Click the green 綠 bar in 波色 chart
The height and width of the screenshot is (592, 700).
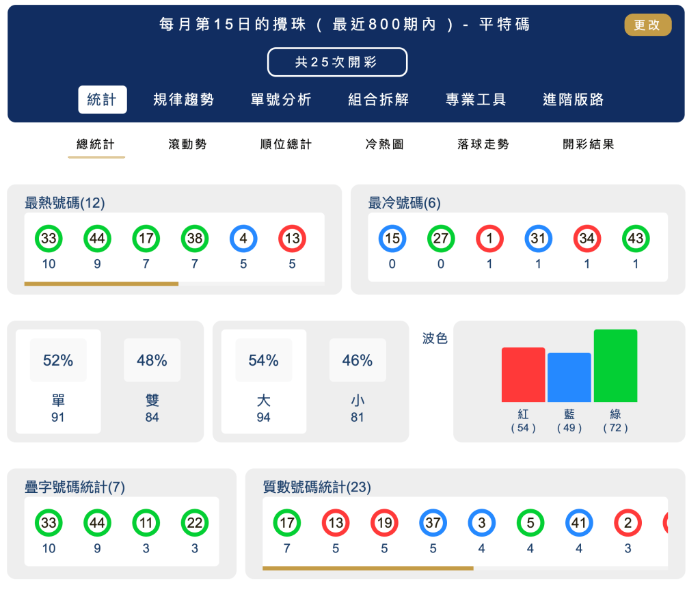click(615, 366)
